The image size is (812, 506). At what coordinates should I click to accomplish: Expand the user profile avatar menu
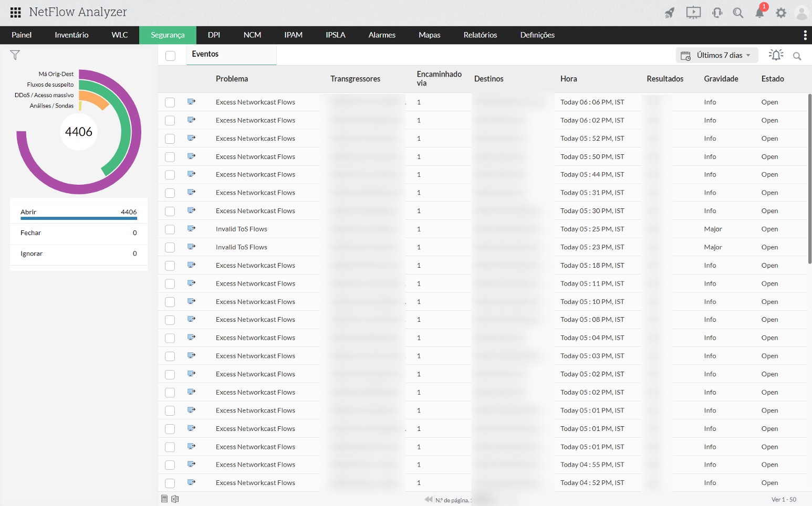pyautogui.click(x=801, y=13)
